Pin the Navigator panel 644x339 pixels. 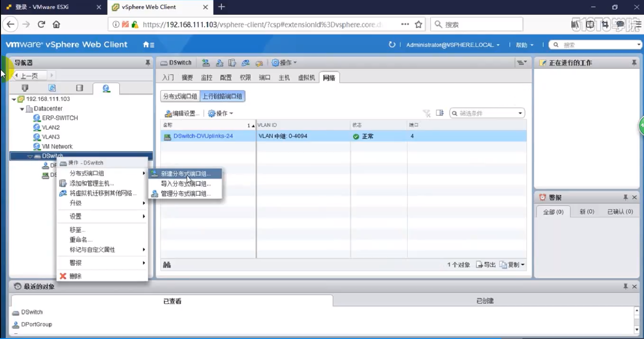(x=148, y=62)
